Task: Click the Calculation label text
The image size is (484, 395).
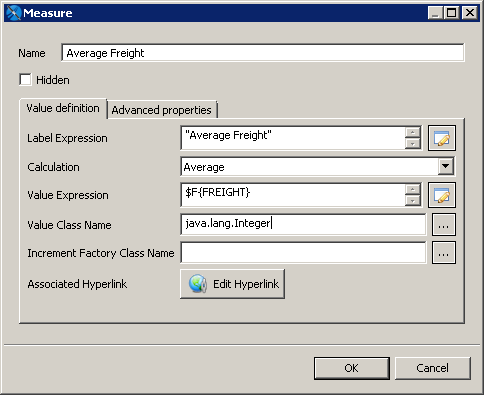Action: click(x=53, y=167)
